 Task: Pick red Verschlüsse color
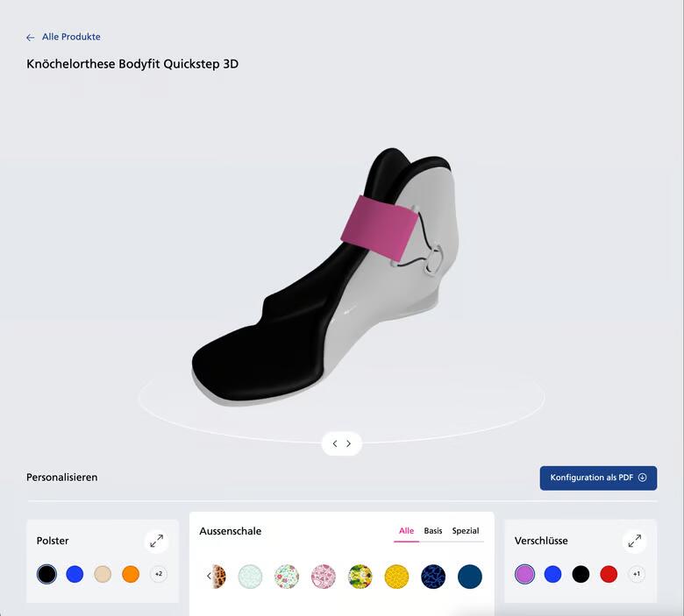(x=609, y=575)
